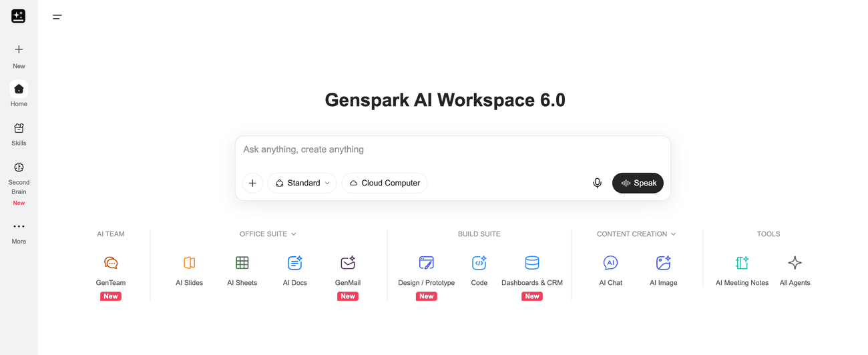
Task: Toggle the sidebar collapse icon
Action: [x=57, y=17]
